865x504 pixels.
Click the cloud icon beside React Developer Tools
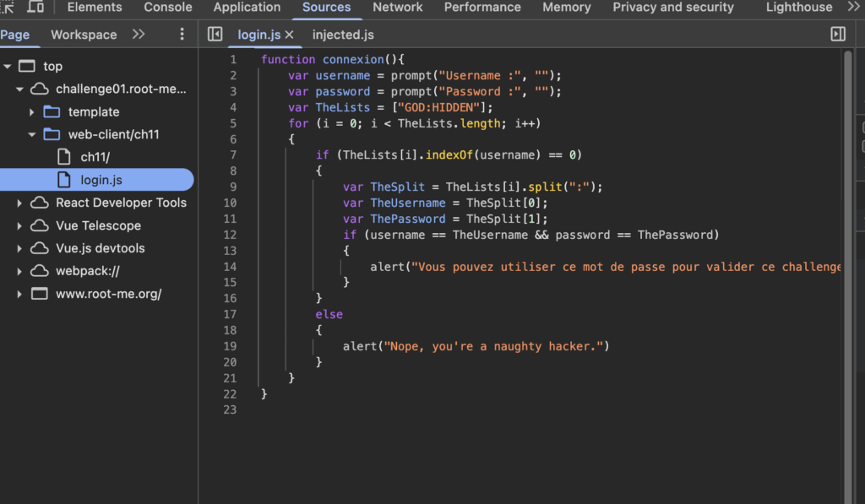coord(40,203)
